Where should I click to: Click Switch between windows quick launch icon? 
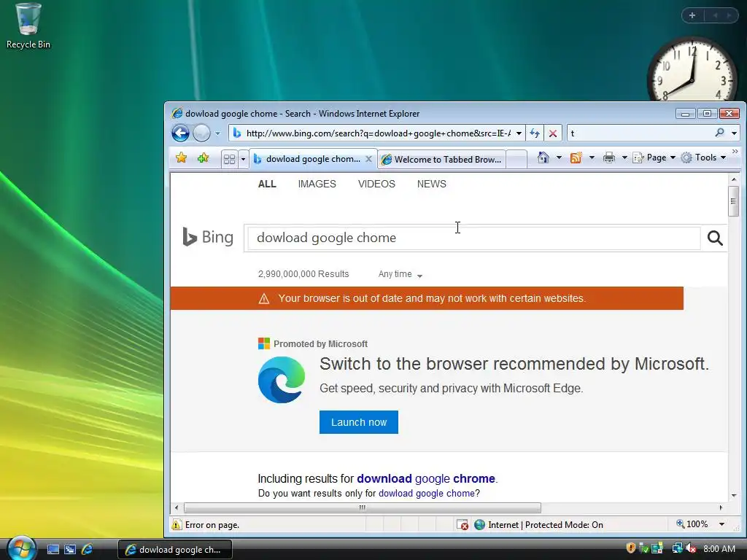click(70, 550)
